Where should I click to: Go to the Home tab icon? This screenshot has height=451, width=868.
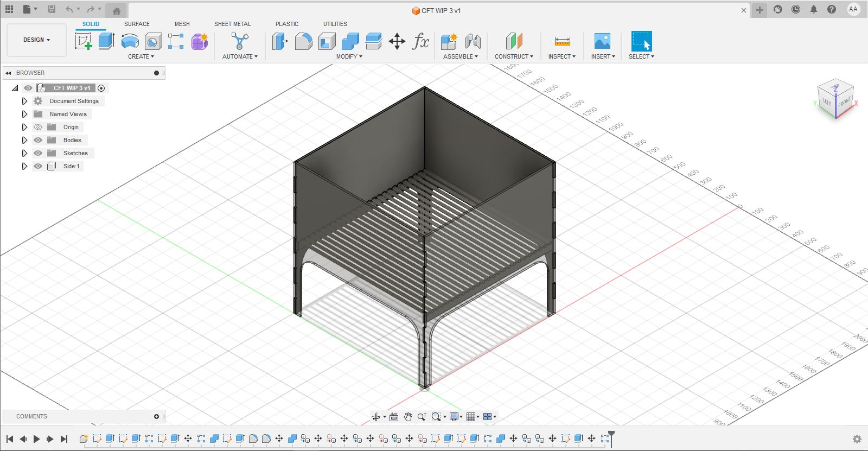(x=116, y=10)
